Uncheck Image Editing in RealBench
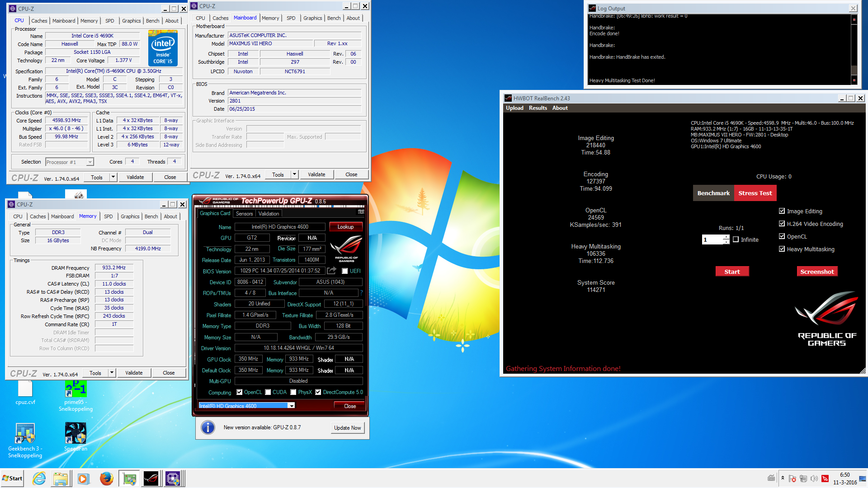Image resolution: width=868 pixels, height=488 pixels. pyautogui.click(x=782, y=211)
